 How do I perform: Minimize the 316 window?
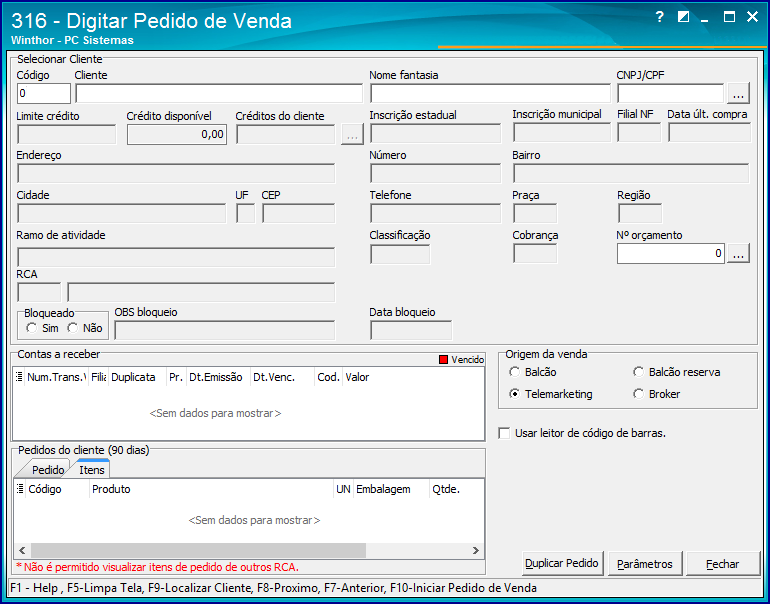705,19
